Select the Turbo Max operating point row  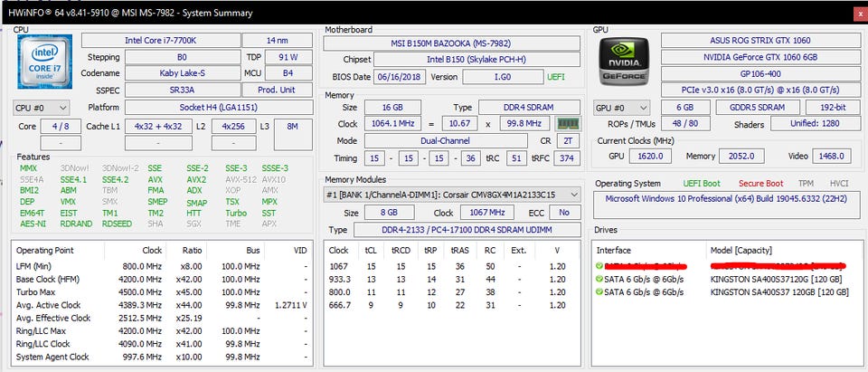click(162, 292)
